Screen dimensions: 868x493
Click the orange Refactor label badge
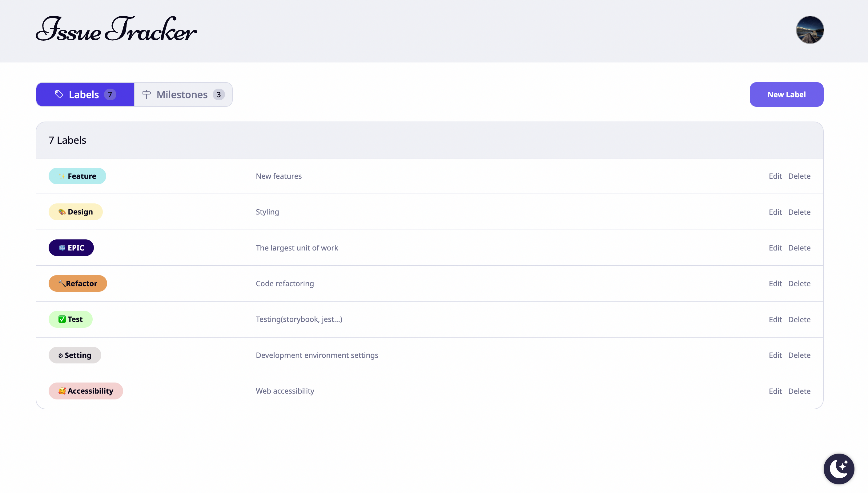point(78,283)
